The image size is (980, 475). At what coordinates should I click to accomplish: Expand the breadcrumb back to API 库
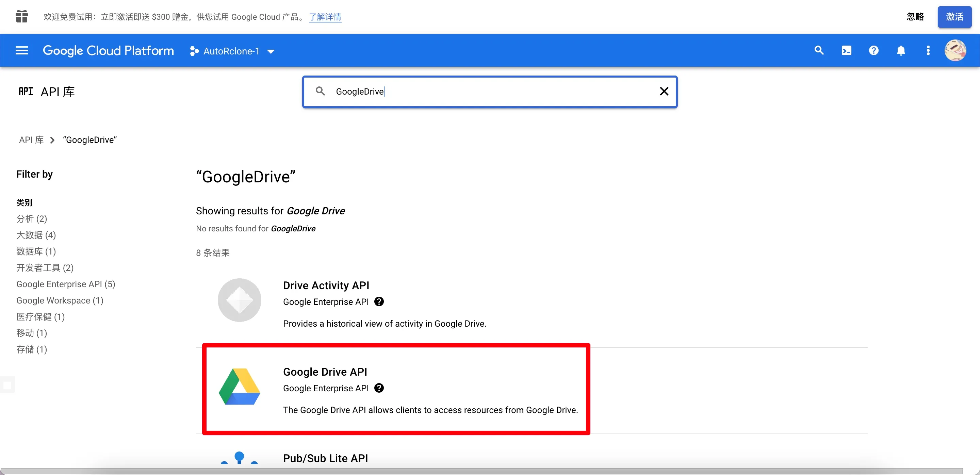pos(31,140)
